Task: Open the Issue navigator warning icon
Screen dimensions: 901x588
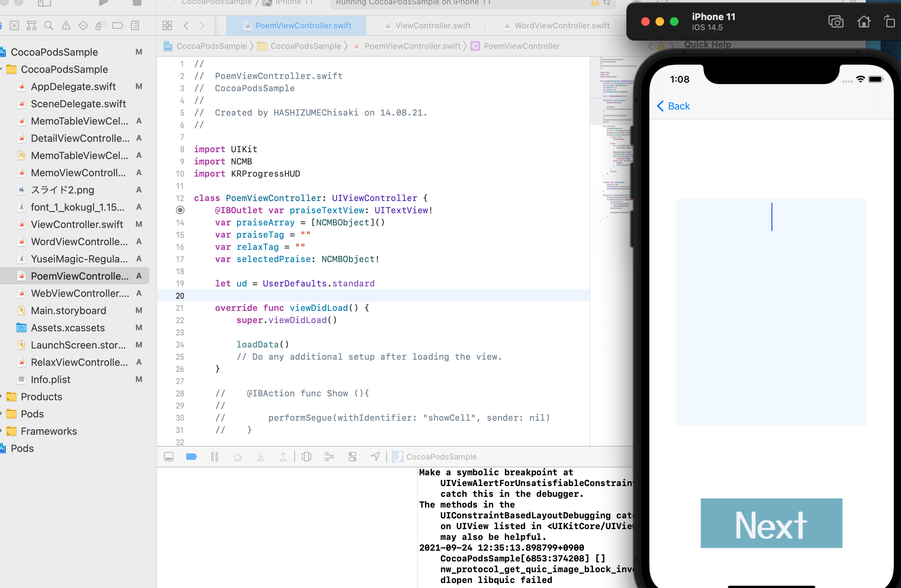Action: click(x=66, y=26)
